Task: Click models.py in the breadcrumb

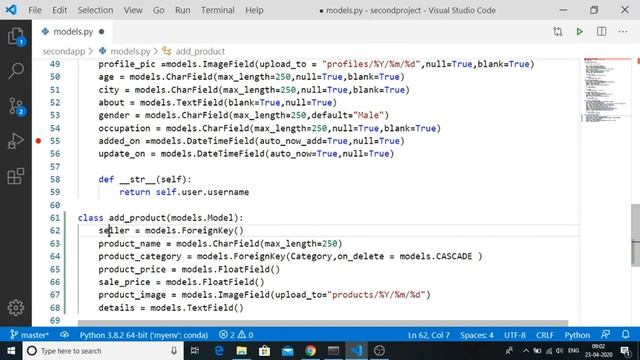Action: click(x=130, y=51)
